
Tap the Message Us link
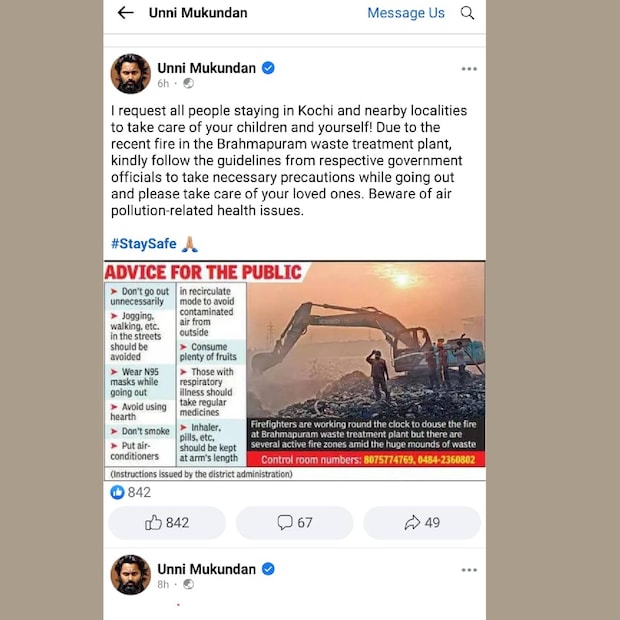[406, 13]
